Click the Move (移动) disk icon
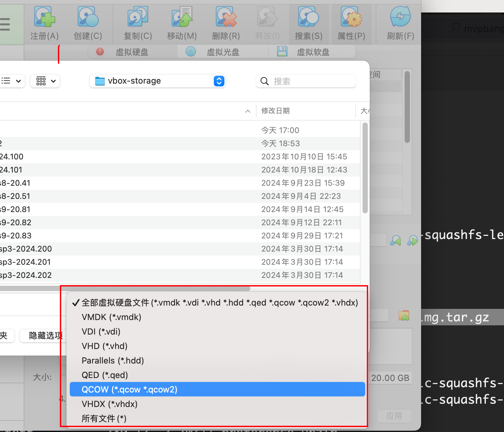Image resolution: width=504 pixels, height=432 pixels. [182, 17]
